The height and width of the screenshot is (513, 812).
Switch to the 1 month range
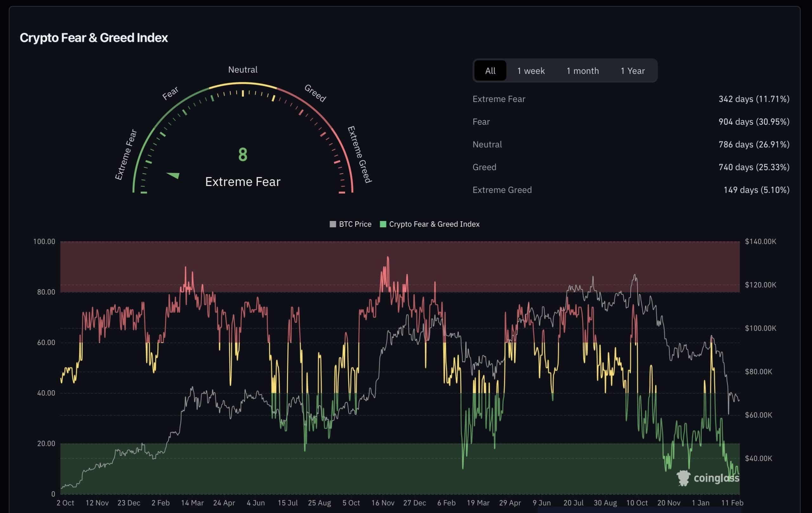pyautogui.click(x=582, y=71)
